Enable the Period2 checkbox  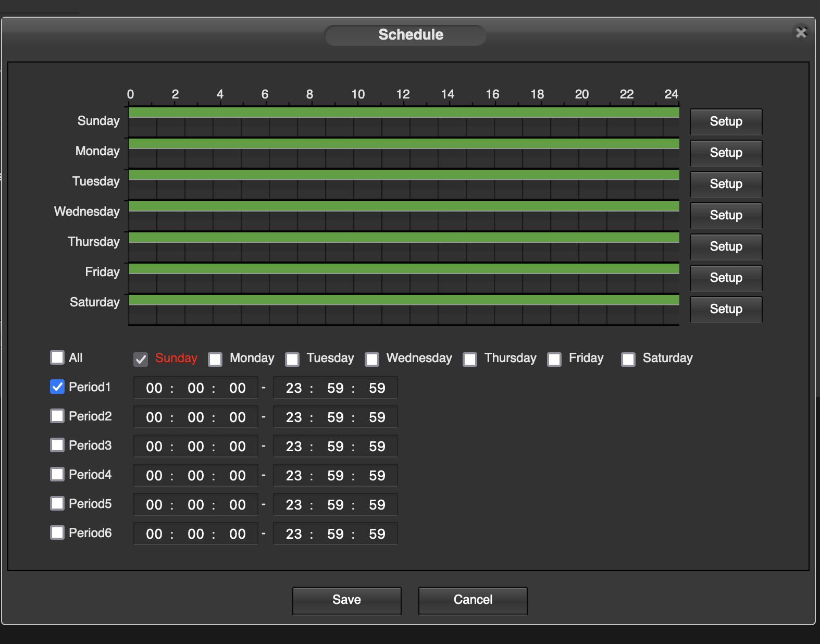pos(57,416)
